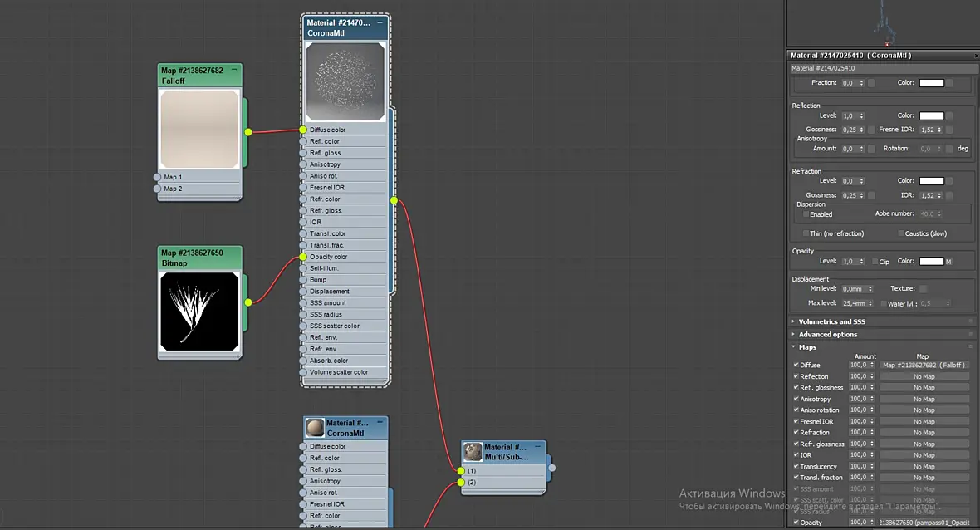980x530 pixels.
Task: Open the Reflection color swatch
Action: tap(931, 115)
